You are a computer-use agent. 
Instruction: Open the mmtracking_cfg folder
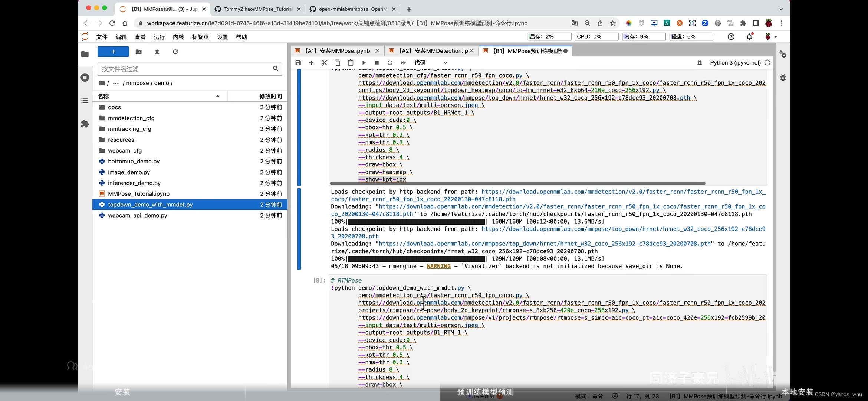[190, 129]
